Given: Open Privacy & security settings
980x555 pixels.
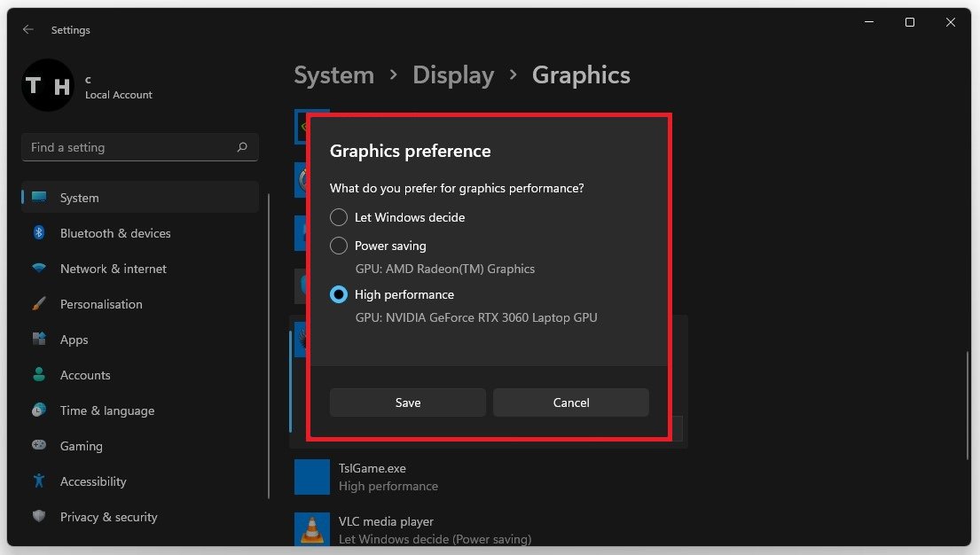Looking at the screenshot, I should 108,517.
